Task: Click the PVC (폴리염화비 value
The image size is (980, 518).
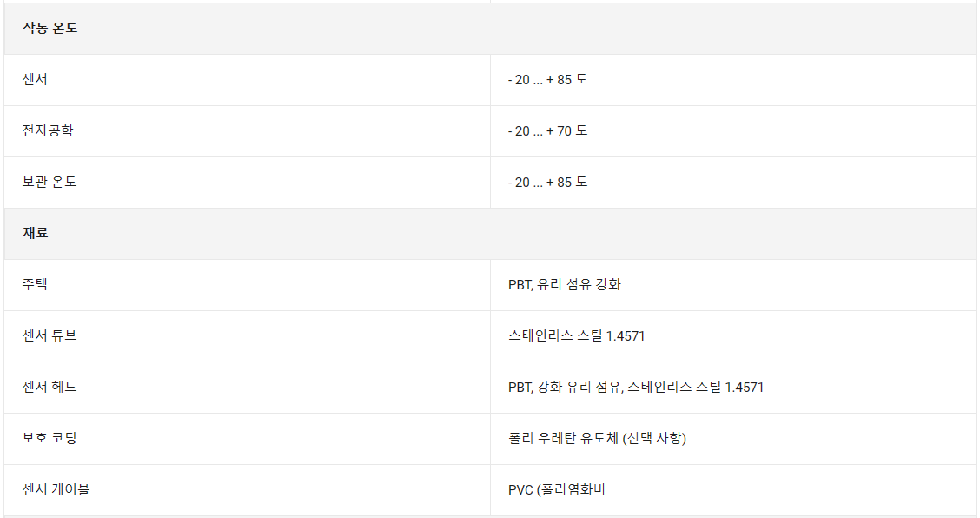Action: coord(556,490)
